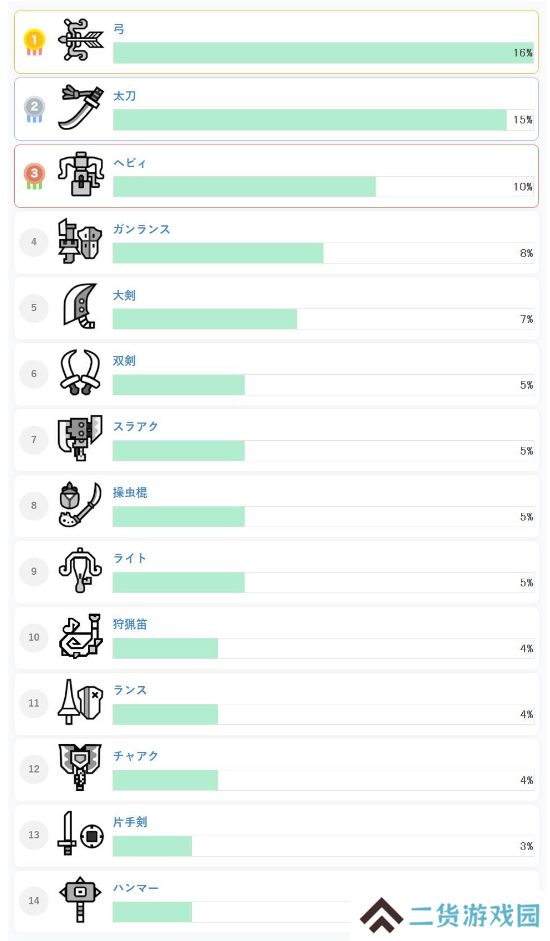Image resolution: width=550 pixels, height=941 pixels.
Task: Click the heavy bowgun (ヘビィ) icon
Action: (81, 173)
